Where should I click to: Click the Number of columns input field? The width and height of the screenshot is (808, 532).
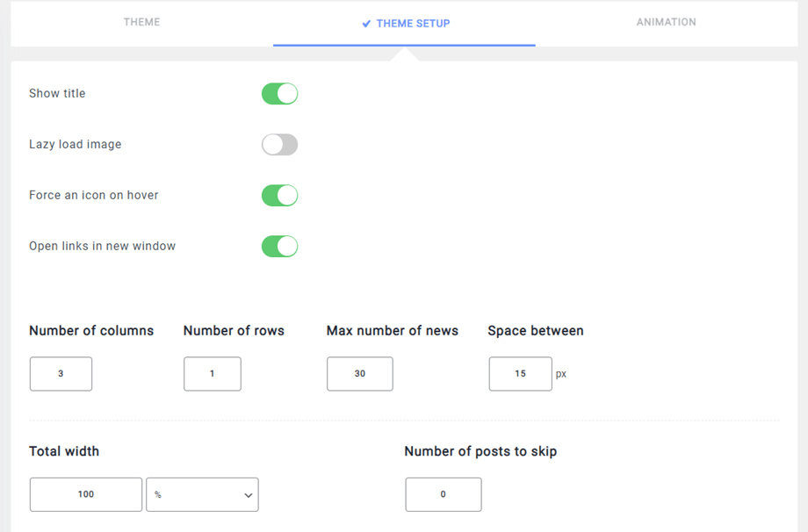point(61,374)
